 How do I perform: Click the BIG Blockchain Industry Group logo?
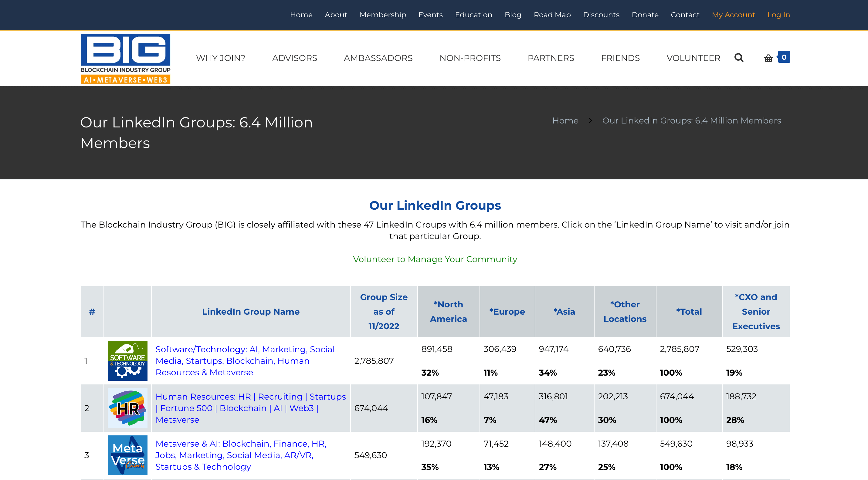tap(125, 58)
